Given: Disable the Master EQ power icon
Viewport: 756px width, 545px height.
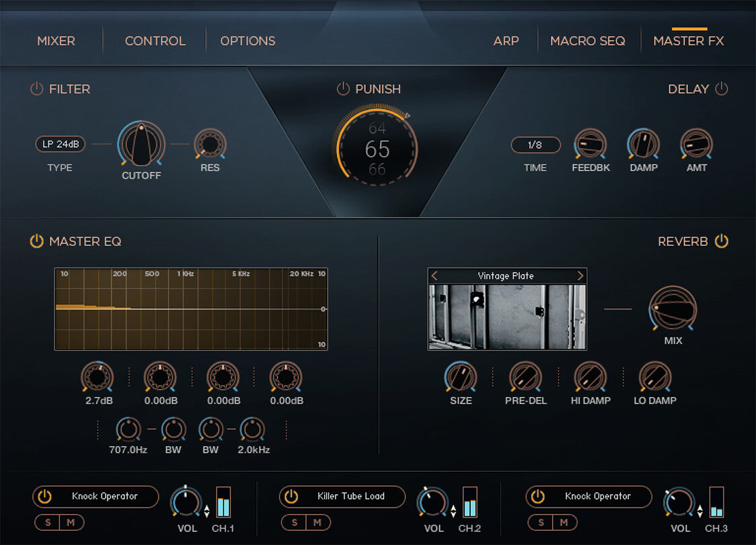Looking at the screenshot, I should pyautogui.click(x=36, y=241).
